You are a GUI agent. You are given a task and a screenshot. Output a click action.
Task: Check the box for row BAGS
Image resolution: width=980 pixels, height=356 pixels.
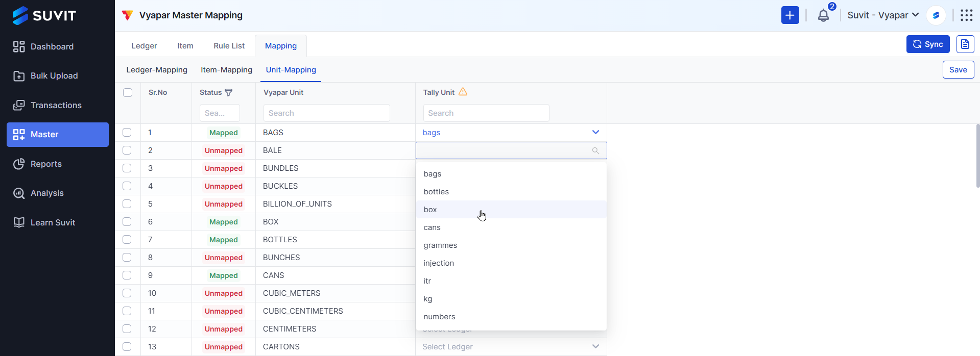pyautogui.click(x=127, y=133)
